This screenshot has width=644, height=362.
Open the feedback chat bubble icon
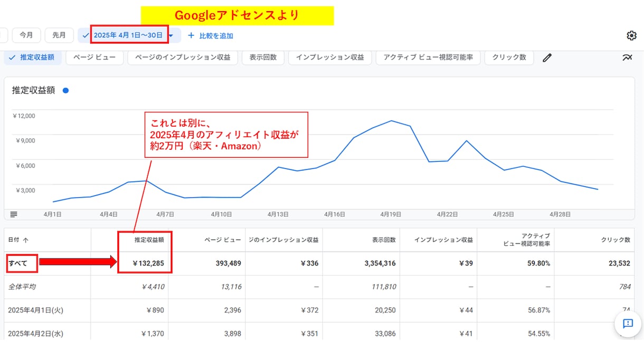coord(628,323)
